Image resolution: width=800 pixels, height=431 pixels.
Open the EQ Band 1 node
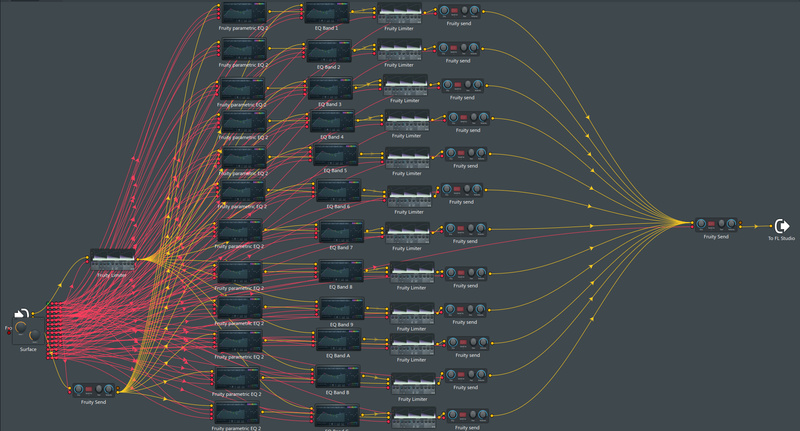coord(327,13)
